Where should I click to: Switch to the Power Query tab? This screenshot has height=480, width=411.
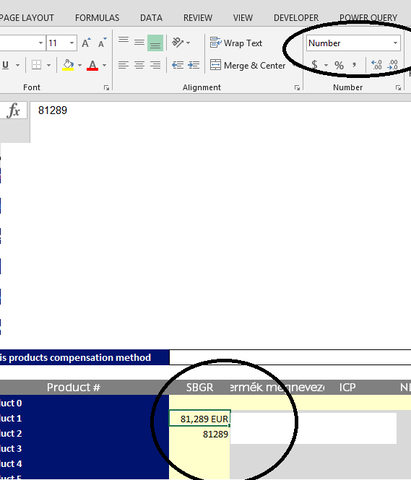[368, 18]
